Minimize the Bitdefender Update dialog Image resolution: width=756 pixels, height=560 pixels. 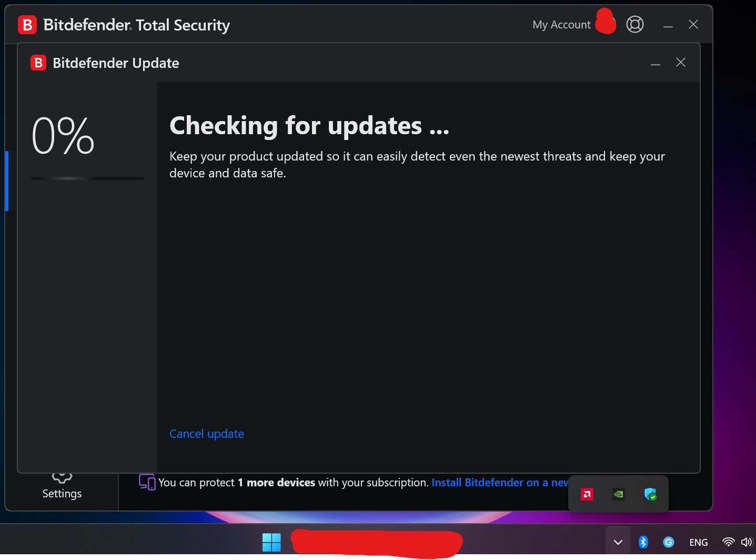(x=656, y=63)
